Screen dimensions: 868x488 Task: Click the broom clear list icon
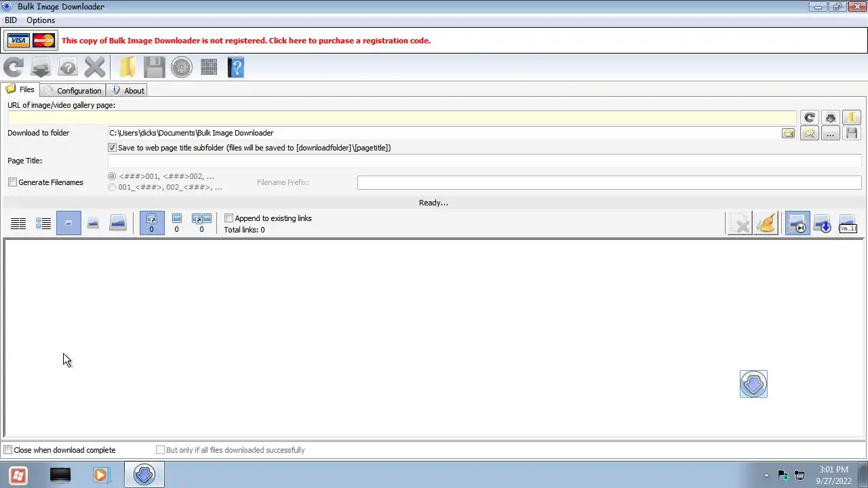click(x=766, y=224)
